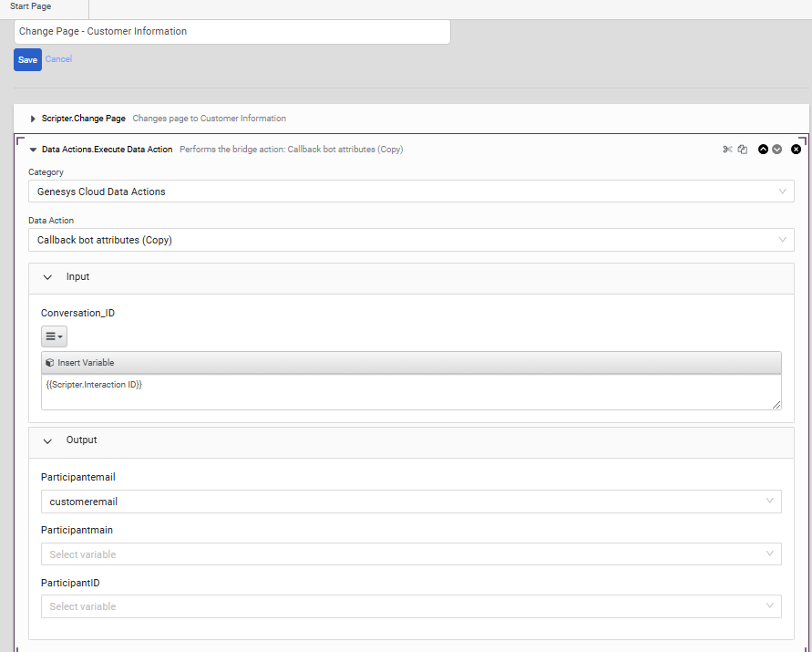Select a variable for Participantmain
812x652 pixels.
pos(411,554)
